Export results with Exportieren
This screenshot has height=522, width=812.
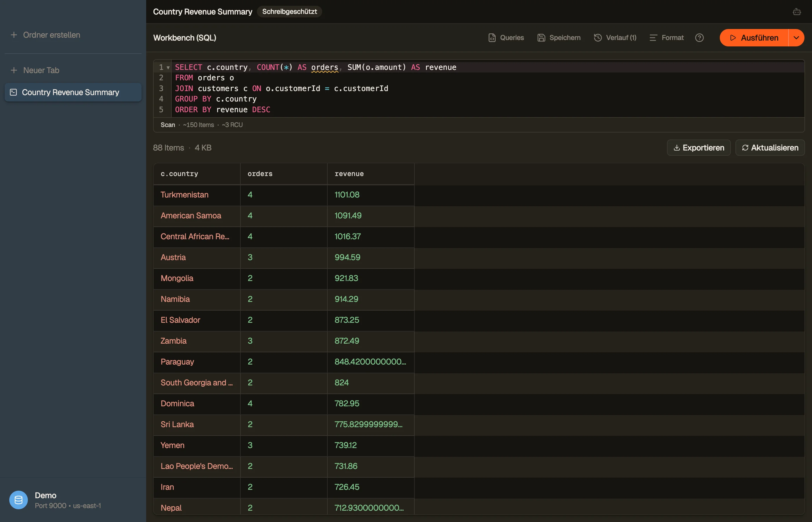pyautogui.click(x=699, y=148)
